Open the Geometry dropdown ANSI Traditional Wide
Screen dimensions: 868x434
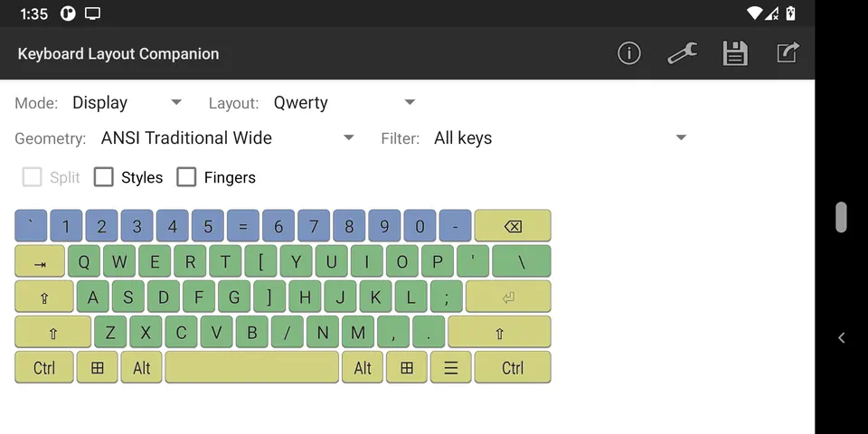click(227, 137)
